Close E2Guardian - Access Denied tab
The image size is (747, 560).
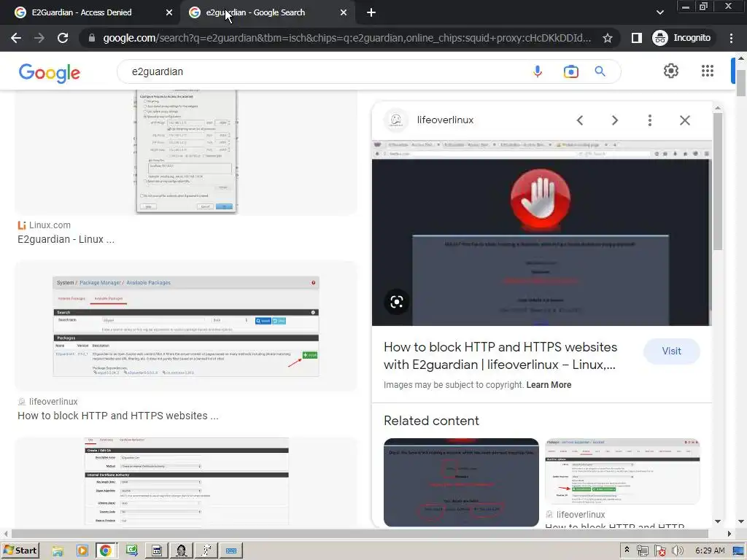(x=169, y=12)
